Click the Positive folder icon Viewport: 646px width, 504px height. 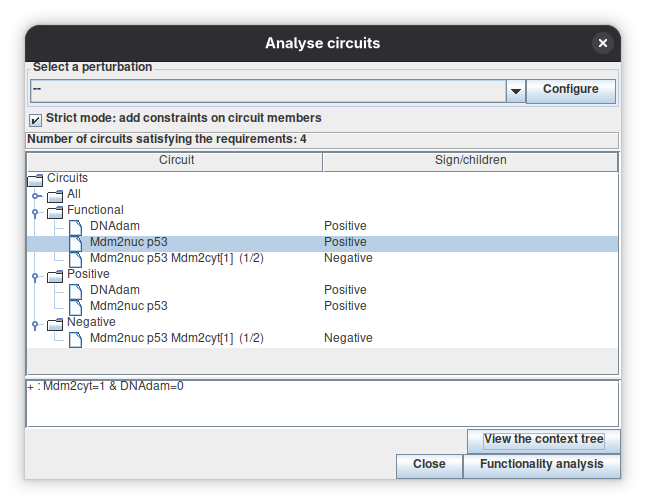(x=55, y=276)
